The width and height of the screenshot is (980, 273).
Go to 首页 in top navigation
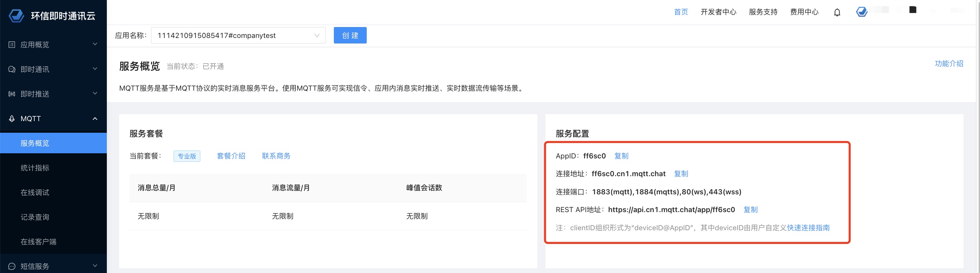(x=681, y=12)
